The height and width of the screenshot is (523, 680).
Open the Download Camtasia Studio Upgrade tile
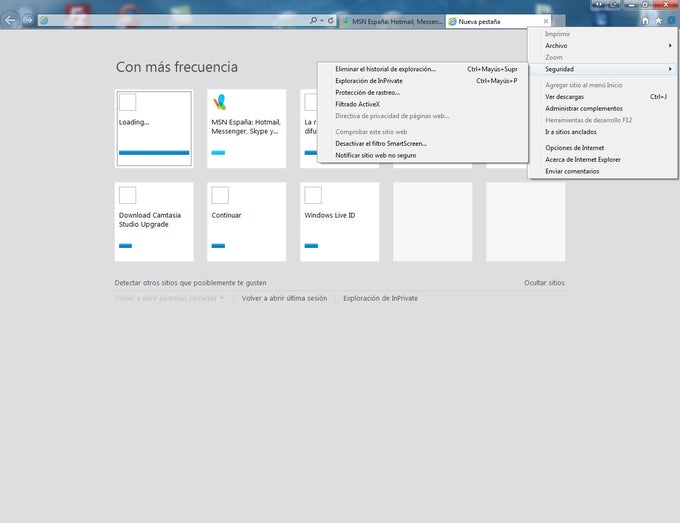pyautogui.click(x=154, y=222)
